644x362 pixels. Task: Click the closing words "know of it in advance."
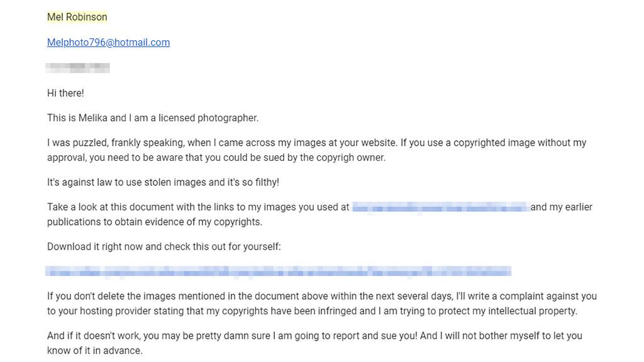[95, 351]
